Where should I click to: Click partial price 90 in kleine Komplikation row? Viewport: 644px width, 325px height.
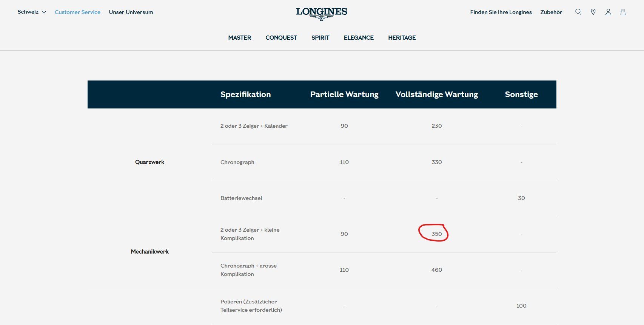[344, 234]
